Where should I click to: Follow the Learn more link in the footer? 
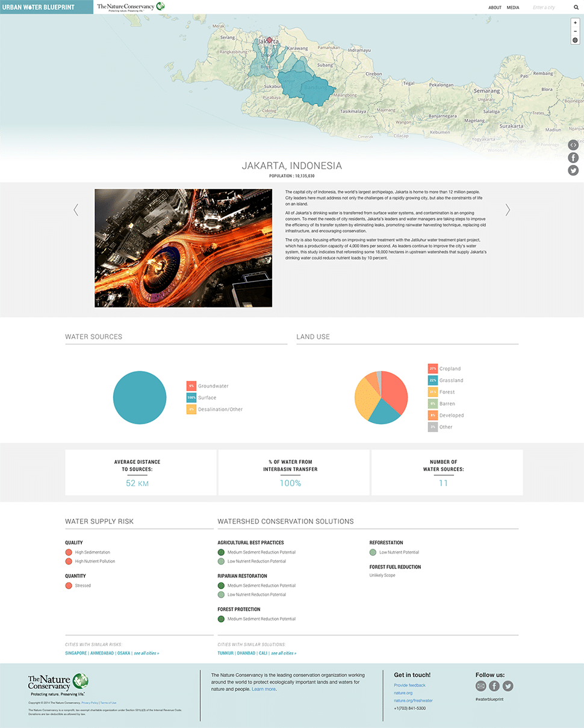[x=264, y=689]
